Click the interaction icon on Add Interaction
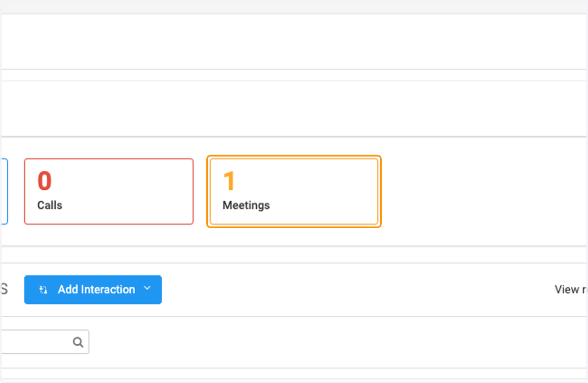588x383 pixels. coord(44,290)
